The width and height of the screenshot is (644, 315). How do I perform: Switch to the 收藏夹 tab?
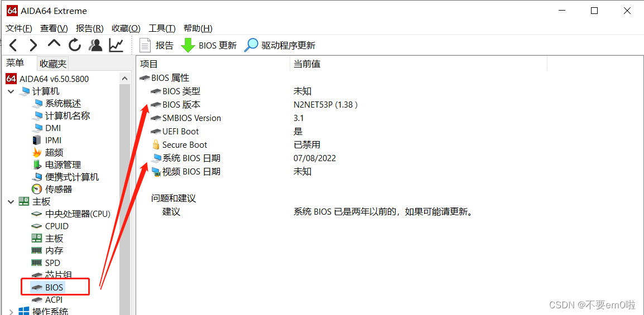coord(52,64)
